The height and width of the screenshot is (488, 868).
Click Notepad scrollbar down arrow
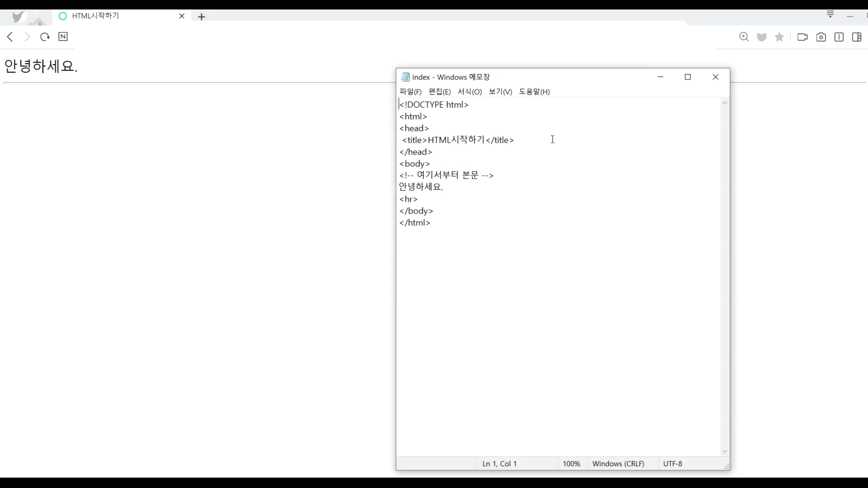pyautogui.click(x=725, y=451)
